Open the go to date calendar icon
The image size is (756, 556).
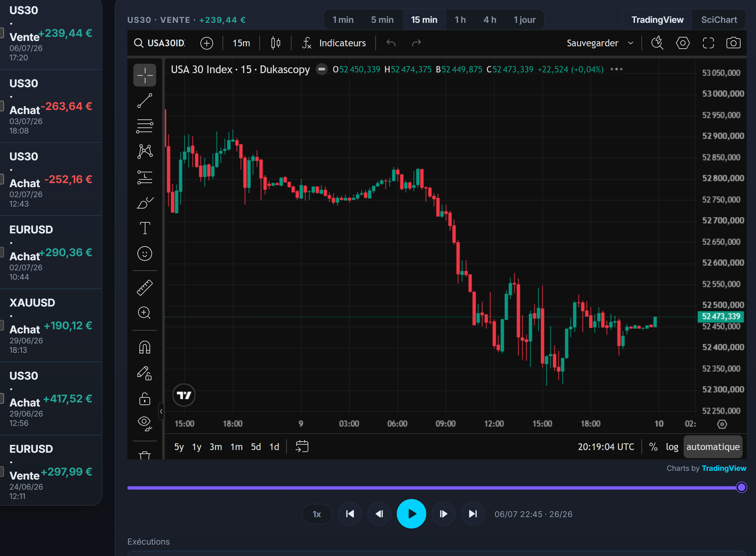point(302,446)
